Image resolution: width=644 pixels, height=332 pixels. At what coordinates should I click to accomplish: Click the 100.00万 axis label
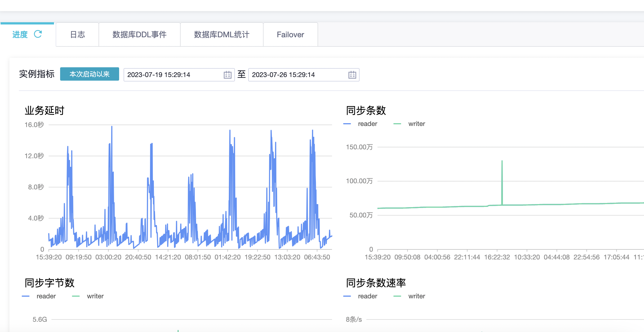(x=359, y=181)
